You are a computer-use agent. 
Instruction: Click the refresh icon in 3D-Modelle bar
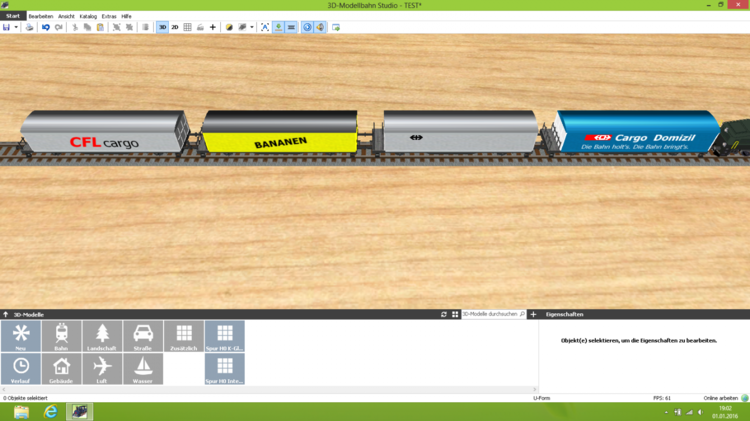(444, 314)
